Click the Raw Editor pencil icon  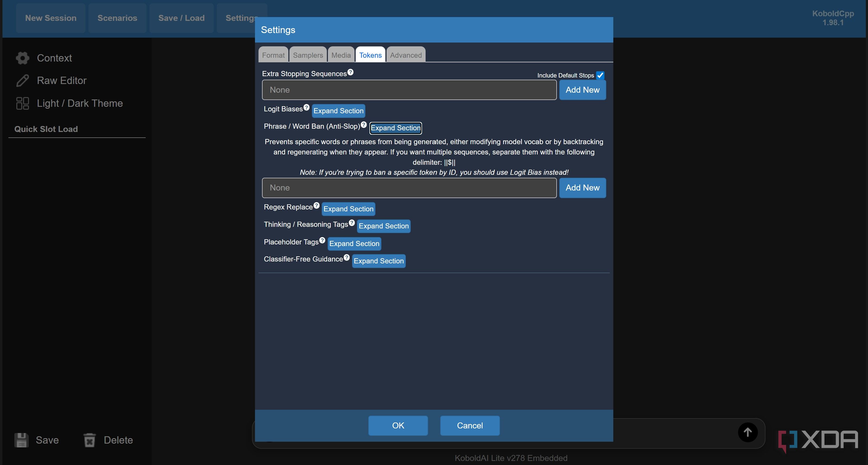(23, 80)
